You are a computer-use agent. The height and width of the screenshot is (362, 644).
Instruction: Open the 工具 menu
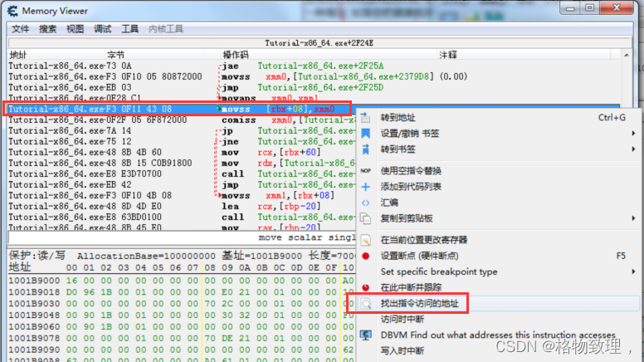click(x=129, y=29)
